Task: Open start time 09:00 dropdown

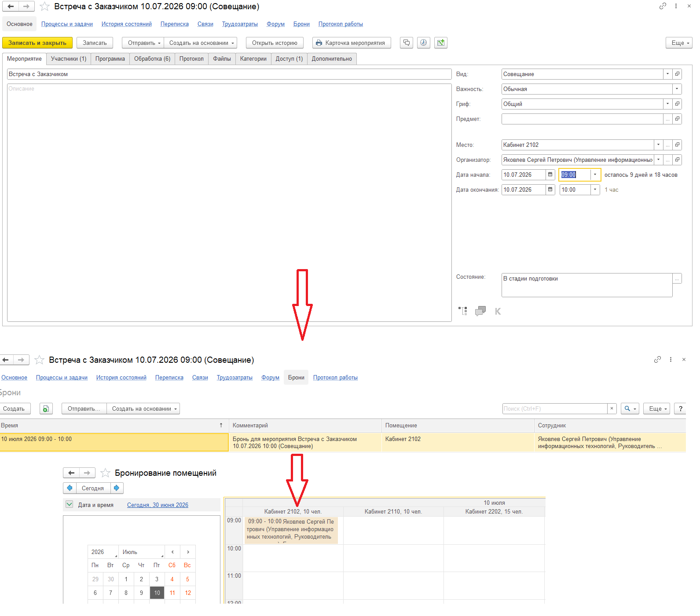Action: tap(595, 175)
